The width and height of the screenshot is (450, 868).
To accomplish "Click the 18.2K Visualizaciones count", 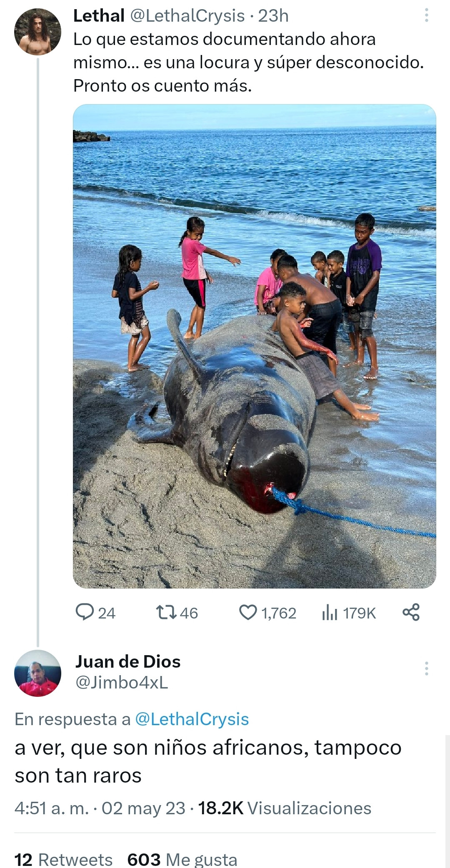I will pos(285,808).
